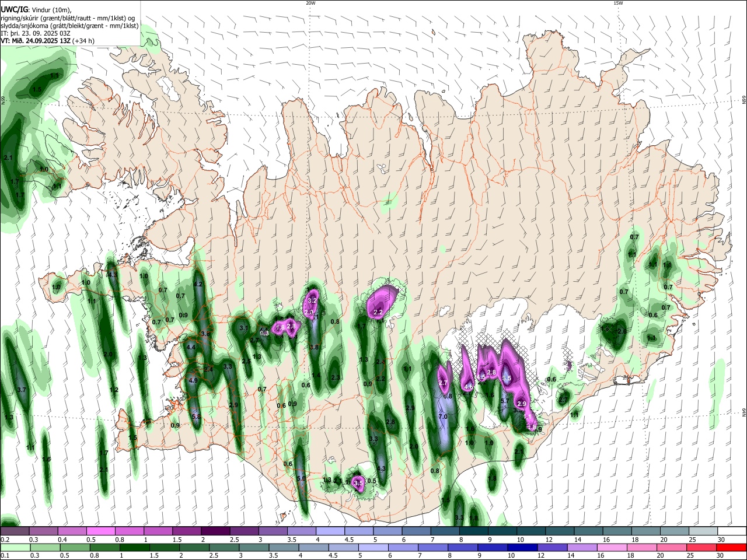The image size is (747, 560).
Task: Select bottom-row pink swatch between 16 and 18
Action: (611, 547)
